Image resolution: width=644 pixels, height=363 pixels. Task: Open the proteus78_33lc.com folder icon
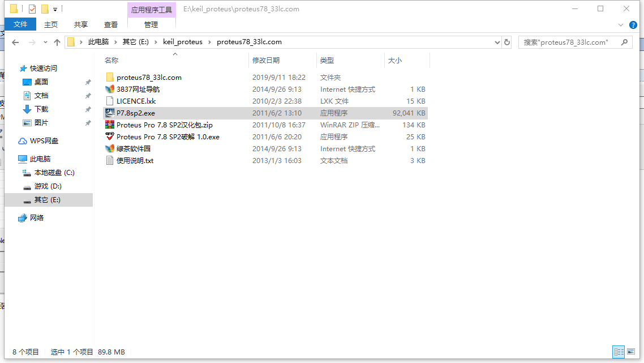tap(110, 77)
